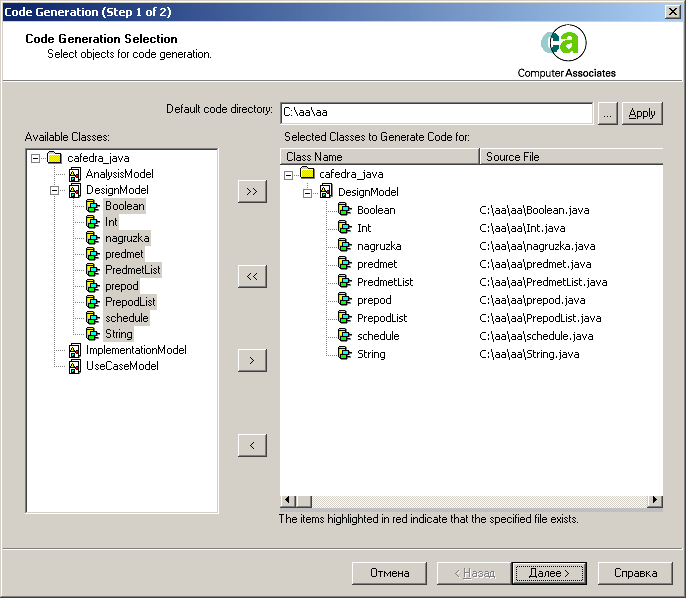The image size is (686, 598).
Task: Click the Отмена cancel button
Action: [x=389, y=573]
